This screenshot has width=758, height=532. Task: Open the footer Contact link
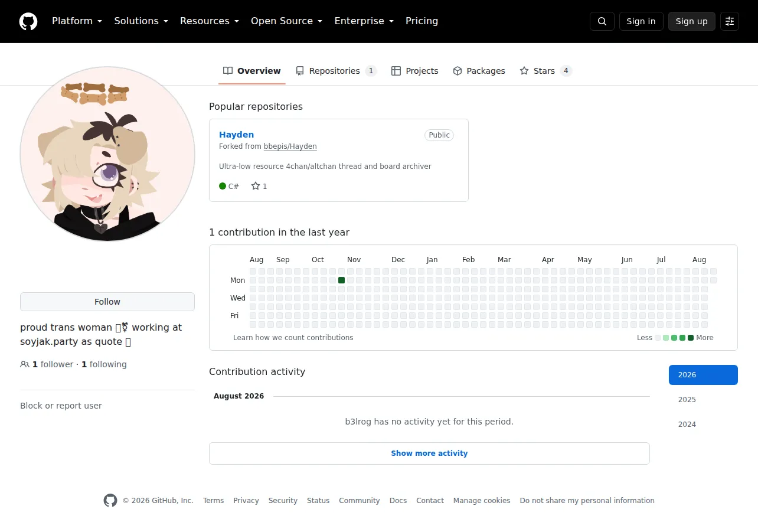click(430, 501)
